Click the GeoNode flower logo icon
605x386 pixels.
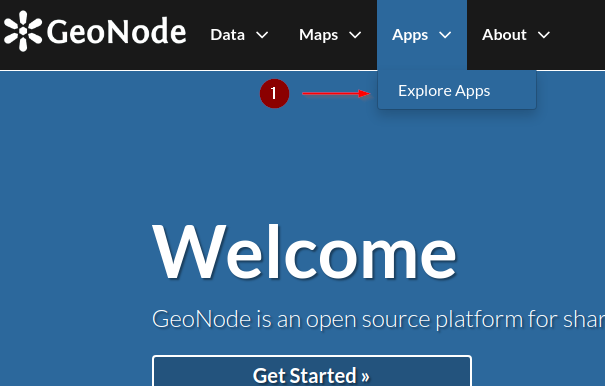click(23, 31)
